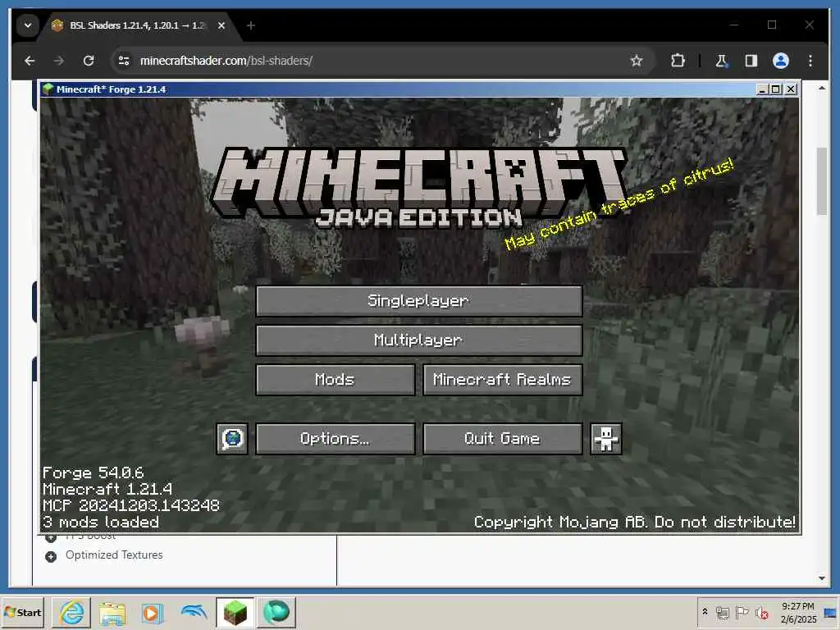Open the Windows Start menu

(22, 612)
